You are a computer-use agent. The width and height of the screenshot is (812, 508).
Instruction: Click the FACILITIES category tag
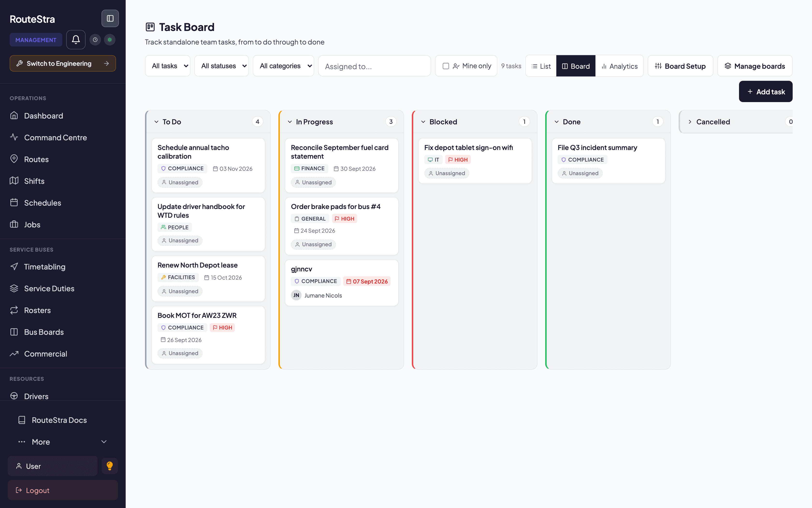[x=178, y=277]
